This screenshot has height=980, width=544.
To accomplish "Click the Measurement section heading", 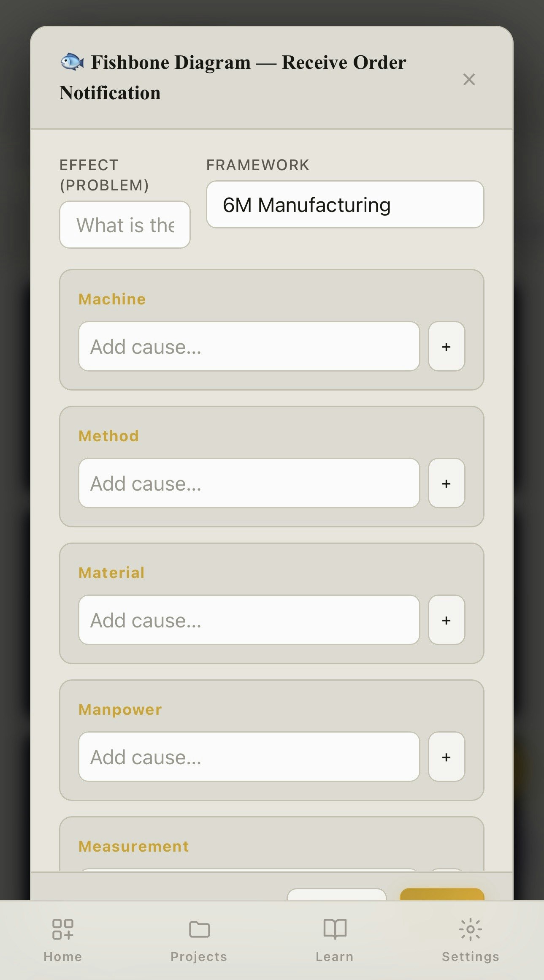I will click(x=133, y=846).
